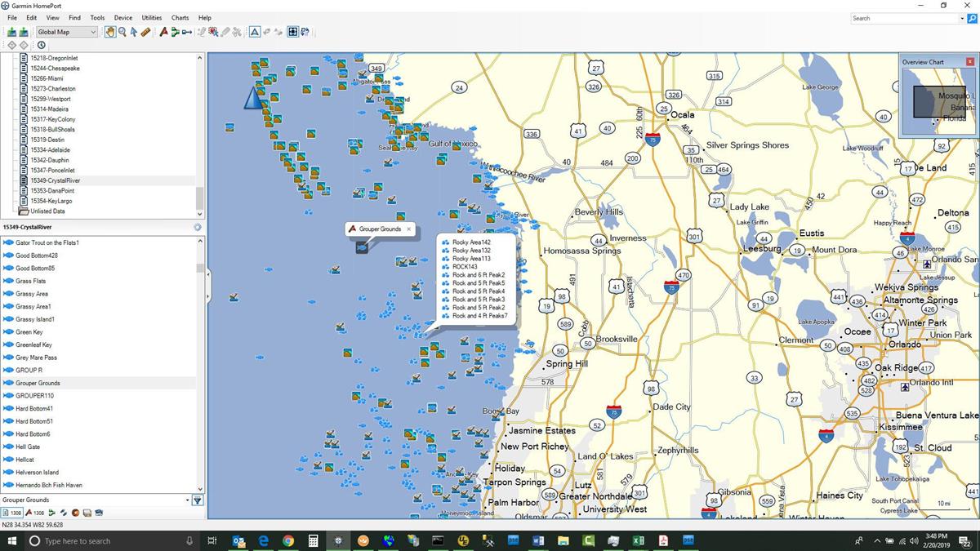
Task: Toggle the full-screen map view button
Action: pos(292,32)
